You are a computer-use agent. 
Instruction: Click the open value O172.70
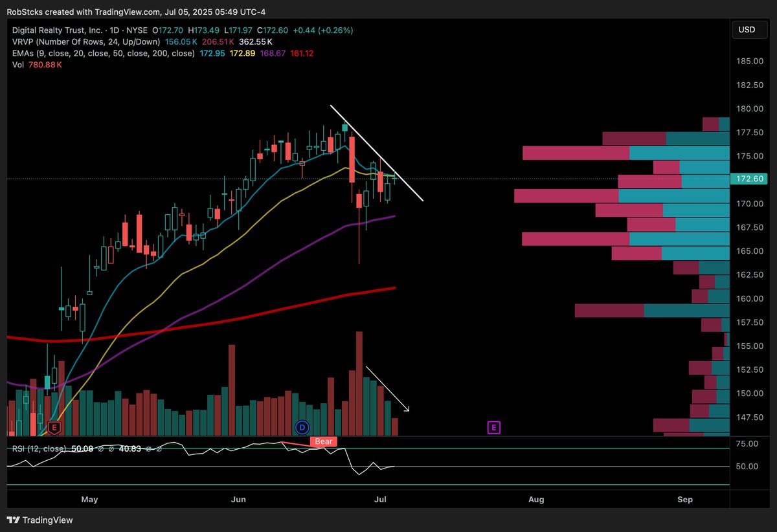pos(169,30)
